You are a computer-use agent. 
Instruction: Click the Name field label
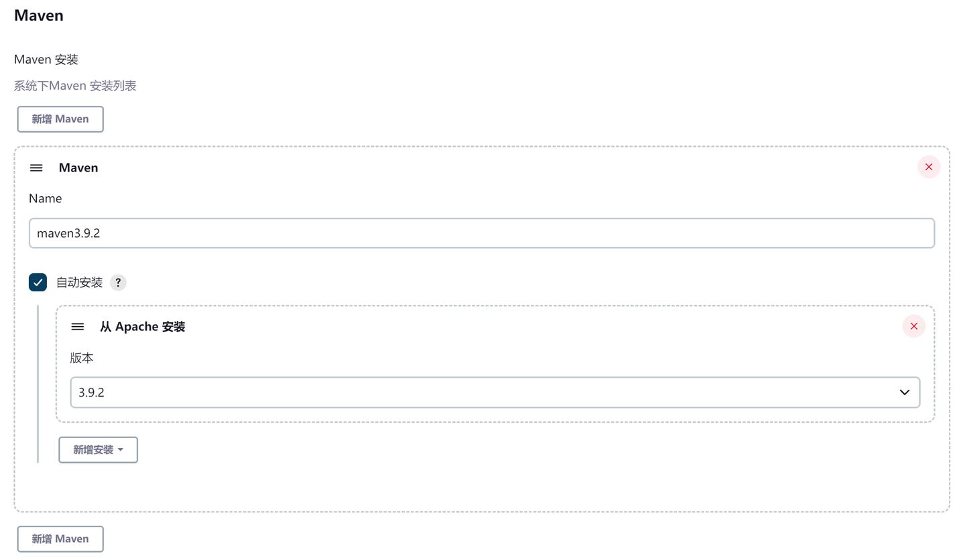click(x=46, y=198)
